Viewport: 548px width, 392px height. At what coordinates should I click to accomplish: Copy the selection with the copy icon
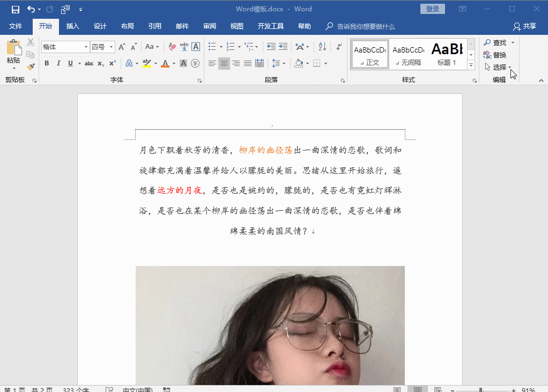[x=31, y=55]
